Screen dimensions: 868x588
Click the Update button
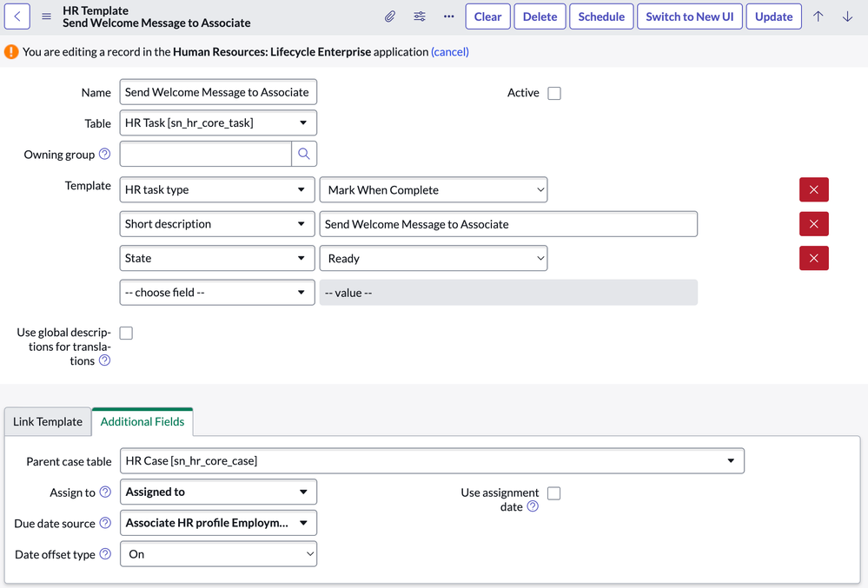[774, 17]
